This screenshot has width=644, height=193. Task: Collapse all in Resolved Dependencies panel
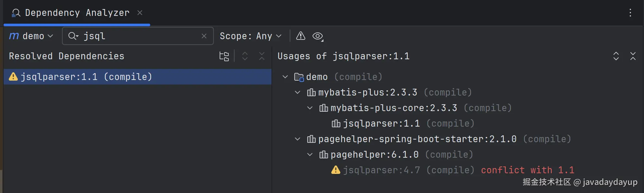coord(262,56)
